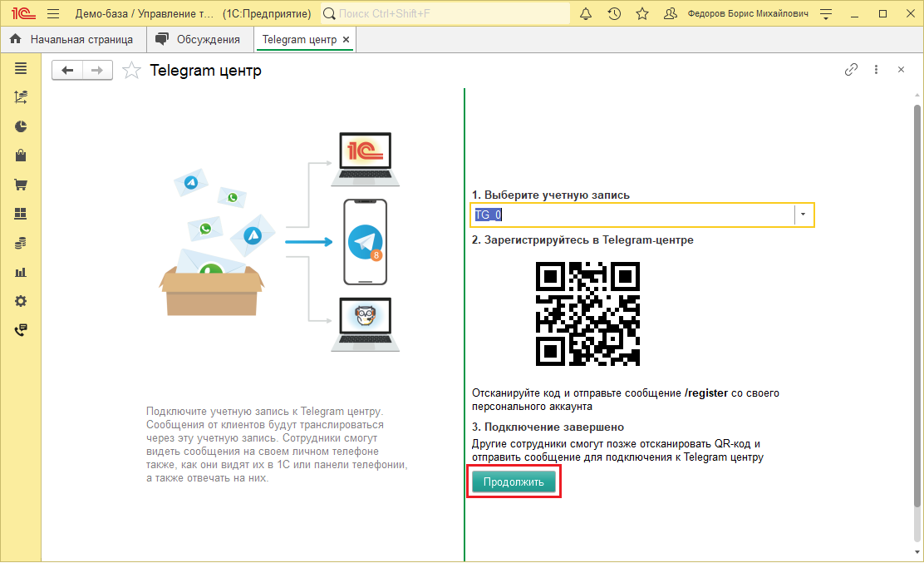Click the shopping bag sidebar icon
Viewport: 924px width, 563px height.
point(21,156)
